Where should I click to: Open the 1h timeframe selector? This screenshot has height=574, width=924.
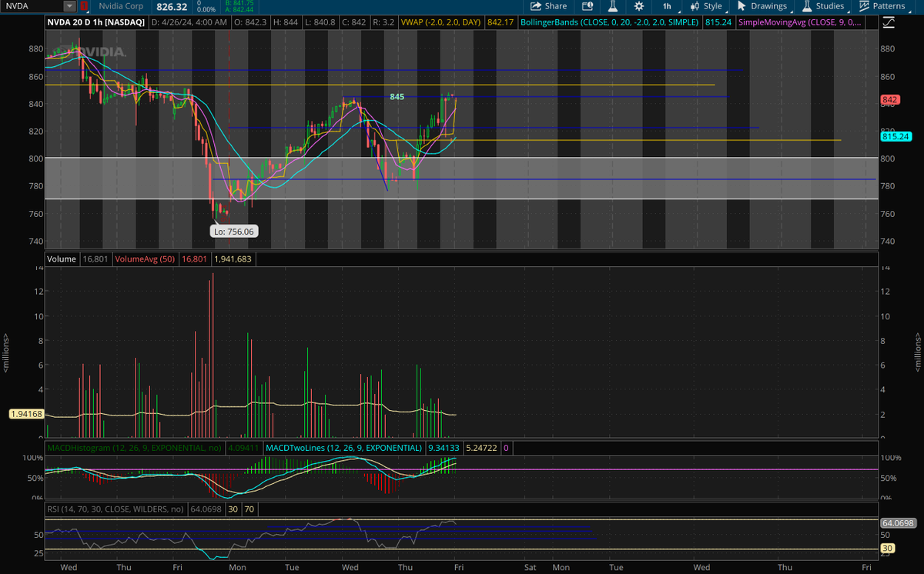coord(667,6)
